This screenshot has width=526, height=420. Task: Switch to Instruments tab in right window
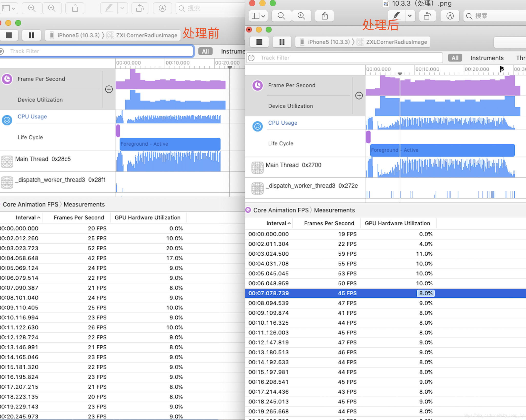[487, 58]
